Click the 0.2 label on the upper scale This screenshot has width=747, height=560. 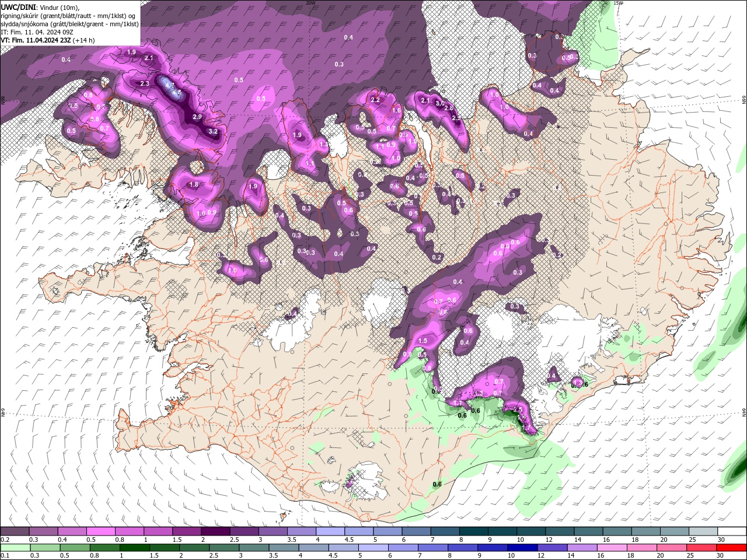[x=5, y=540]
